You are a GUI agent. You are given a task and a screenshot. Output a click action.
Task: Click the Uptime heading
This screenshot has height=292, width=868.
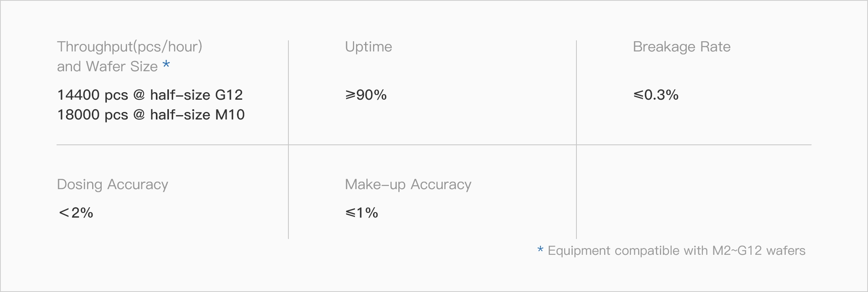[368, 47]
